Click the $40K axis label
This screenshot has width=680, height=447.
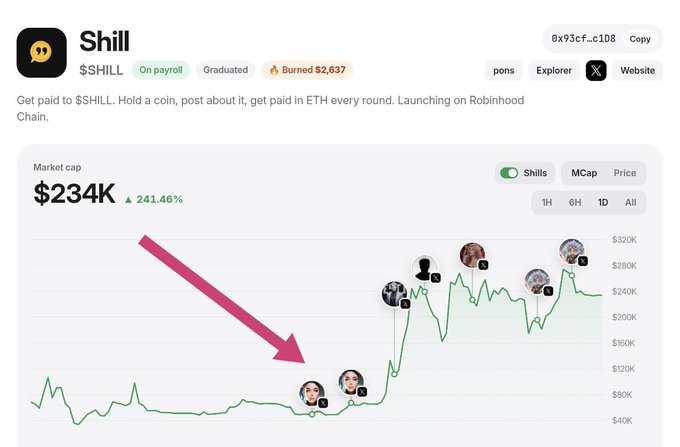pyautogui.click(x=622, y=421)
